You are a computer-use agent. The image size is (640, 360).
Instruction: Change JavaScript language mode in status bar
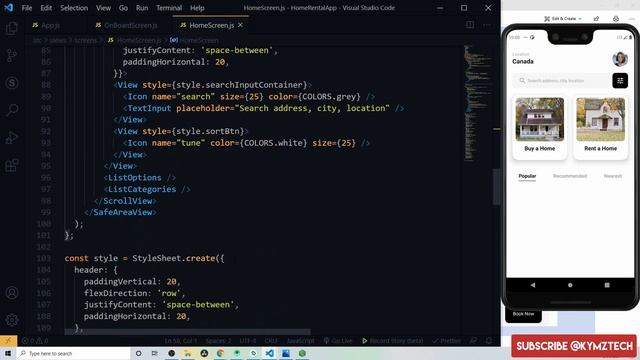tap(300, 340)
